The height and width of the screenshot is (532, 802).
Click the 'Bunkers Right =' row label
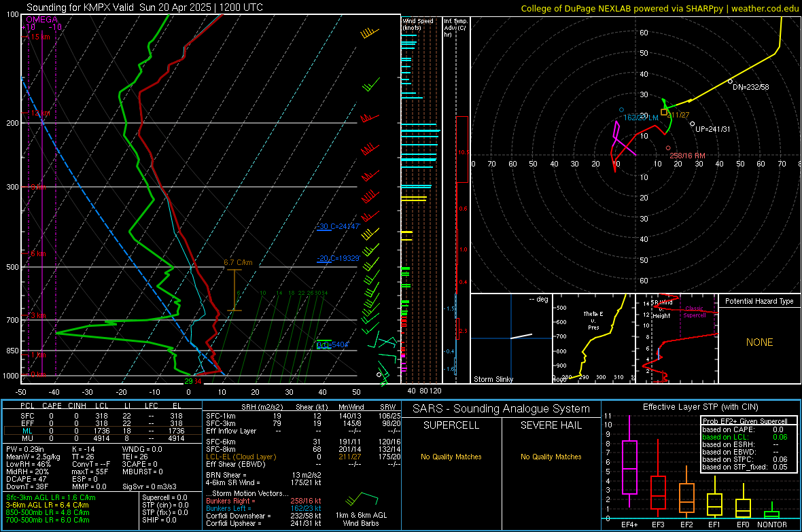[x=230, y=501]
